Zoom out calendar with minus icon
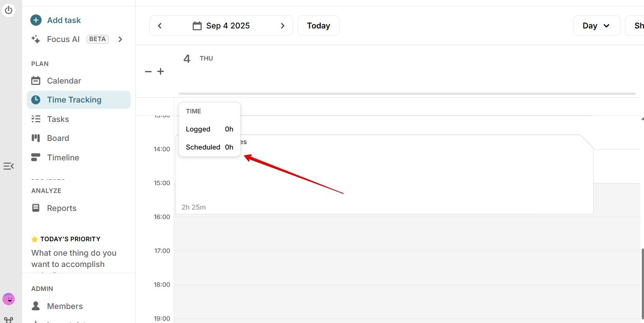644x323 pixels. [x=148, y=72]
